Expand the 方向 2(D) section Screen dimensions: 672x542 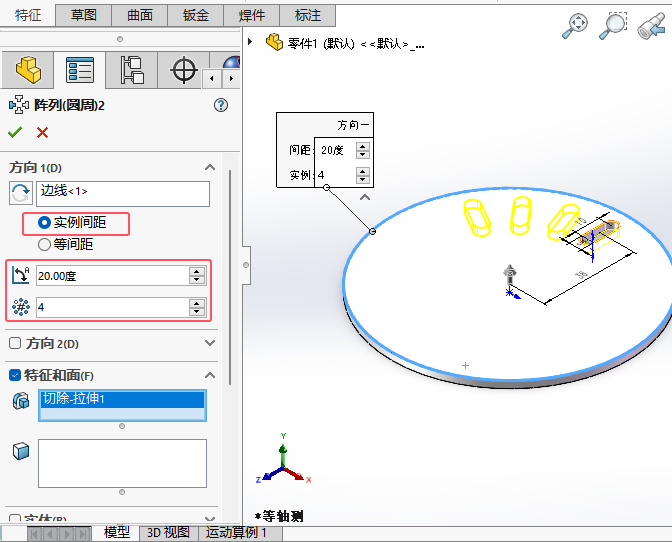pos(210,343)
